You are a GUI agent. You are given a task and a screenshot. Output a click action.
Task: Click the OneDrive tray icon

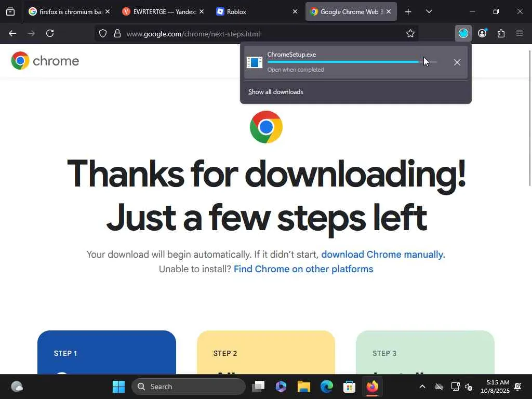pos(439,387)
